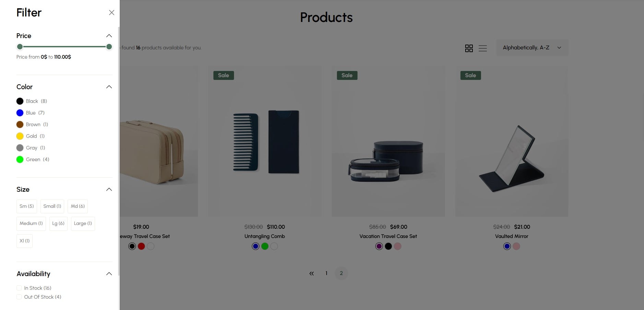Select the Black color filter
Viewport: 644px width, 310px height.
[x=32, y=101]
